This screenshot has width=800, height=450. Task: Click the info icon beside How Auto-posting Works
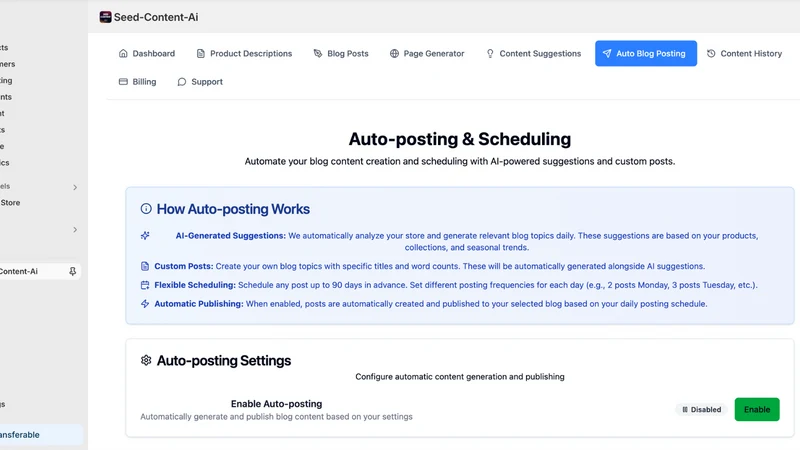[x=146, y=209]
